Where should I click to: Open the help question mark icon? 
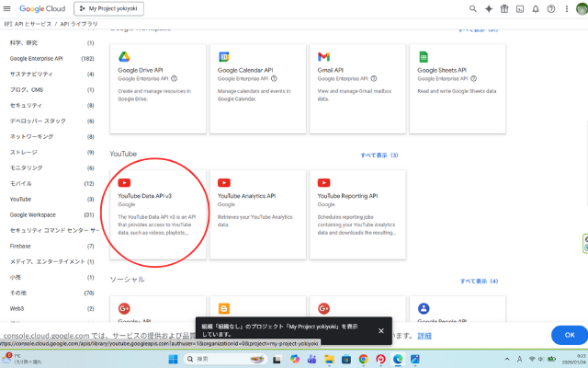pos(552,8)
